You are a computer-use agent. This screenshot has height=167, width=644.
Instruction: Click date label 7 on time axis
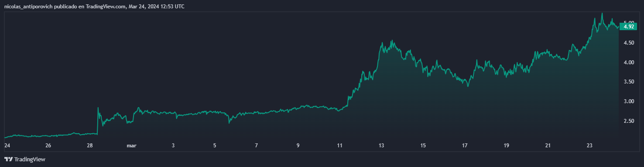[257, 146]
